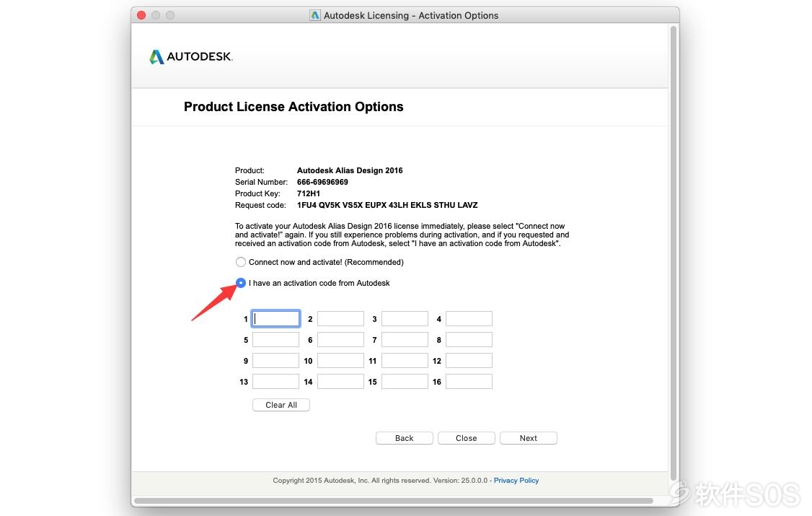Click activation code field 2

coord(340,318)
